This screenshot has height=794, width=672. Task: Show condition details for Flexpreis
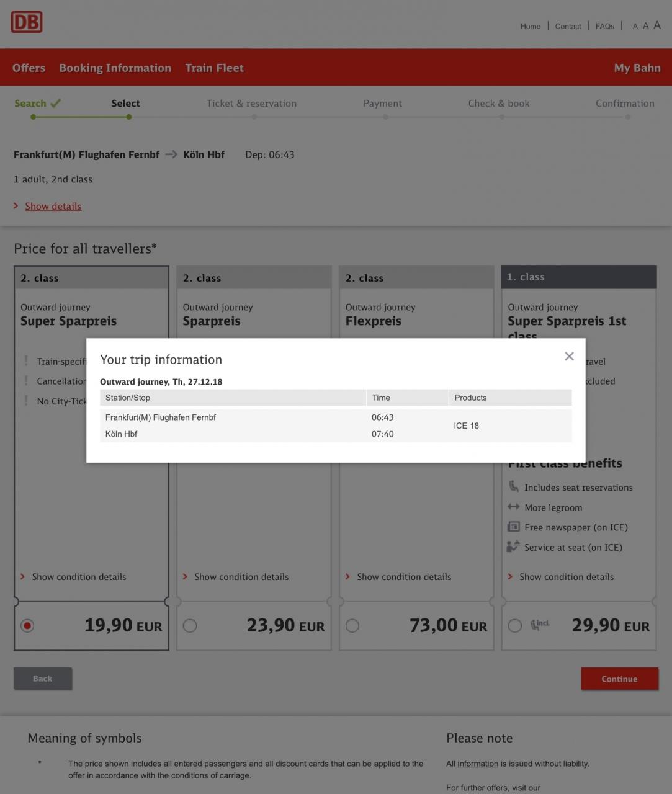(404, 577)
